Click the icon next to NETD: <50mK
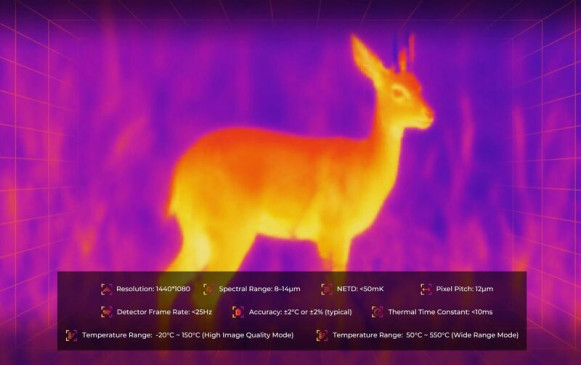Viewport: 581px width, 365px height. coord(327,289)
